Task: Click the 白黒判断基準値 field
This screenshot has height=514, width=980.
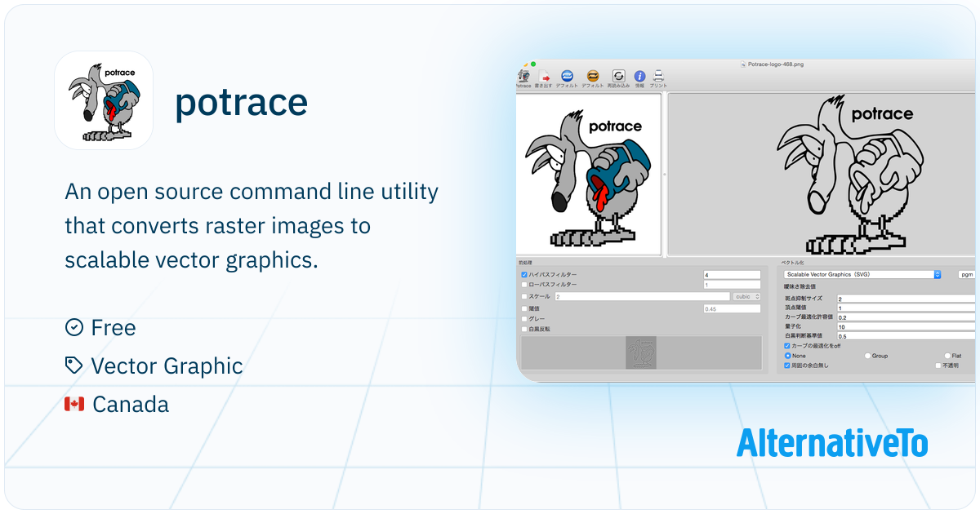Action: click(x=906, y=336)
